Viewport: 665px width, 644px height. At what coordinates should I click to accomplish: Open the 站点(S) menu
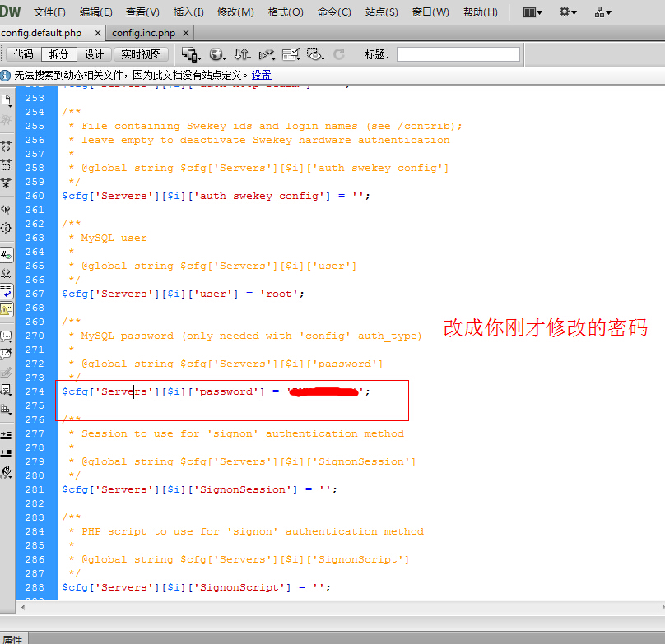tap(382, 12)
